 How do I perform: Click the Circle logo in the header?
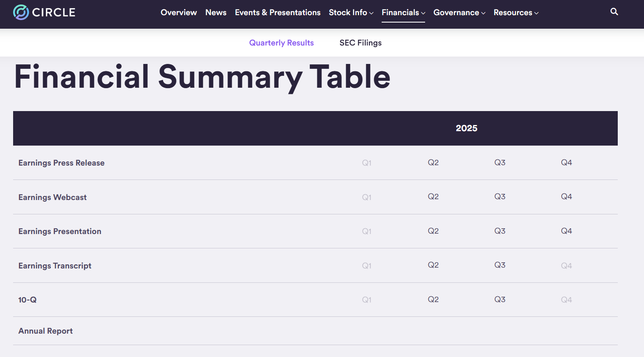tap(44, 12)
